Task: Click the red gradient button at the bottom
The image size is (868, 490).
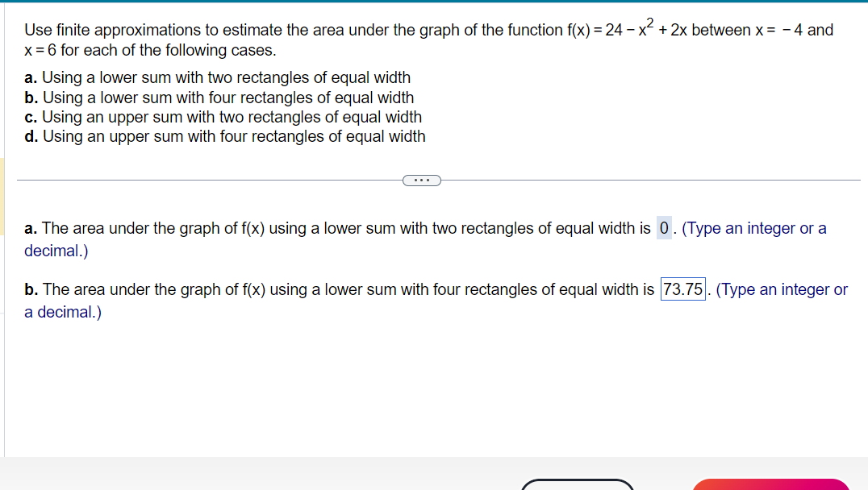Action: point(770,486)
